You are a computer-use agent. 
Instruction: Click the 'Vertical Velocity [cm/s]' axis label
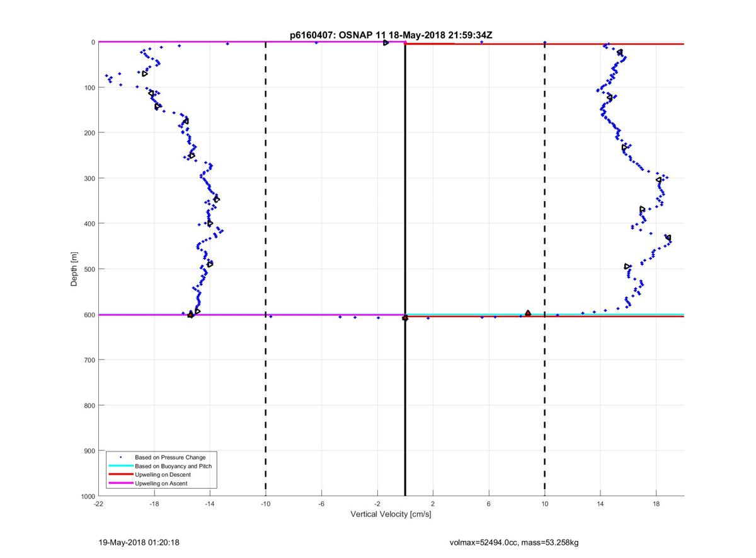pyautogui.click(x=391, y=514)
